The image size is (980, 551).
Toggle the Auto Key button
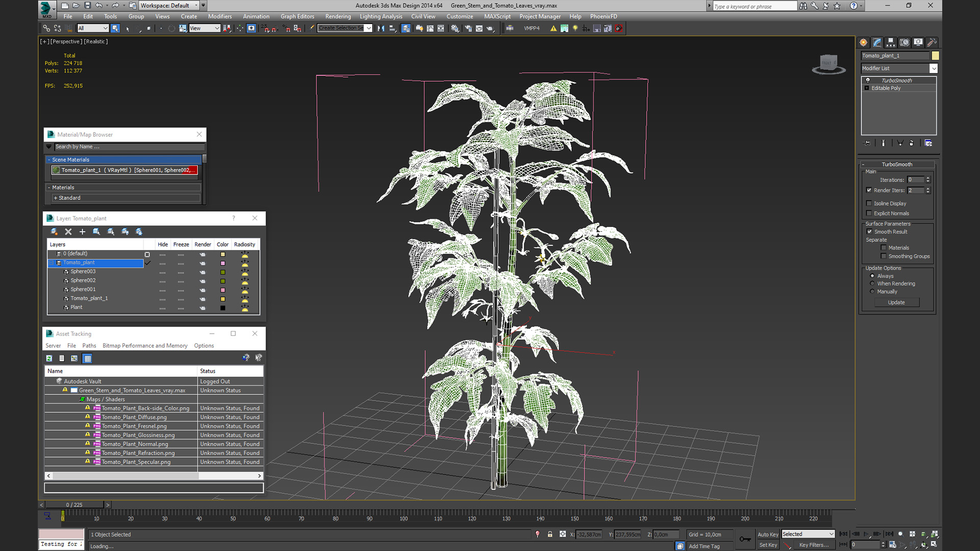tap(768, 534)
